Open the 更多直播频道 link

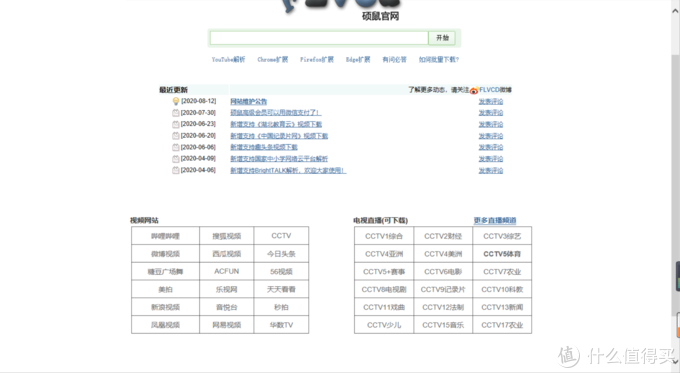pyautogui.click(x=495, y=220)
